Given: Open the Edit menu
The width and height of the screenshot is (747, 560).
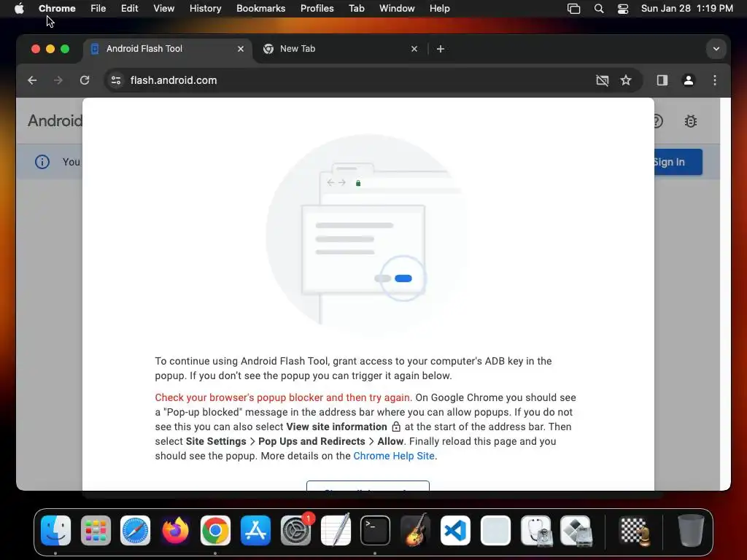Looking at the screenshot, I should coord(129,9).
